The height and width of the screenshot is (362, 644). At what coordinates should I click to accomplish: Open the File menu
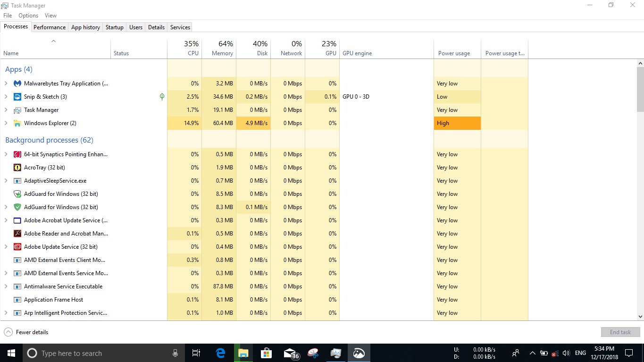click(8, 16)
